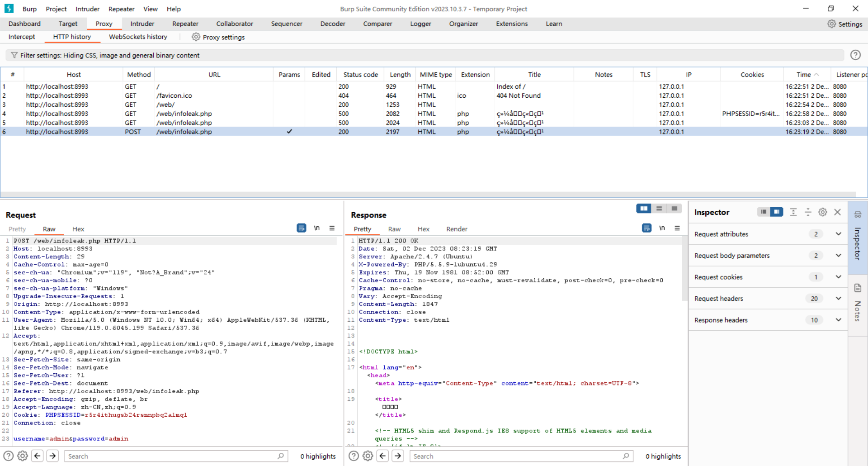This screenshot has width=868, height=466.
Task: Open the request pane hamburger menu icon
Action: [332, 228]
